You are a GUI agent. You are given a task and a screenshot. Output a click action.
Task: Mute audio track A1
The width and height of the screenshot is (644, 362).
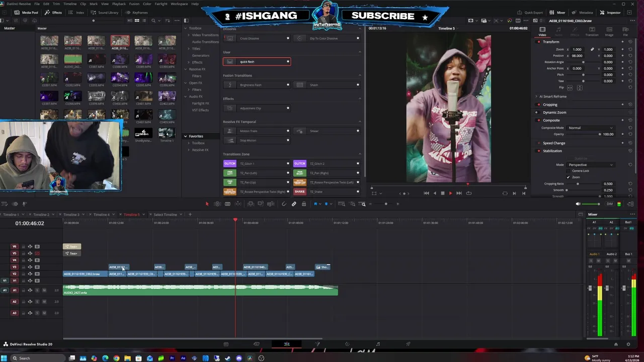coord(44,290)
